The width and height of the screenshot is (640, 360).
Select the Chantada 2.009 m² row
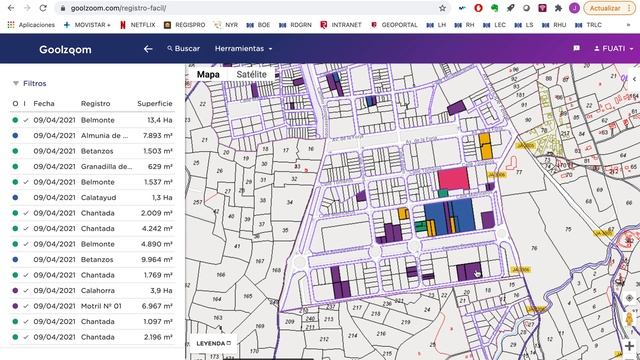pyautogui.click(x=93, y=213)
